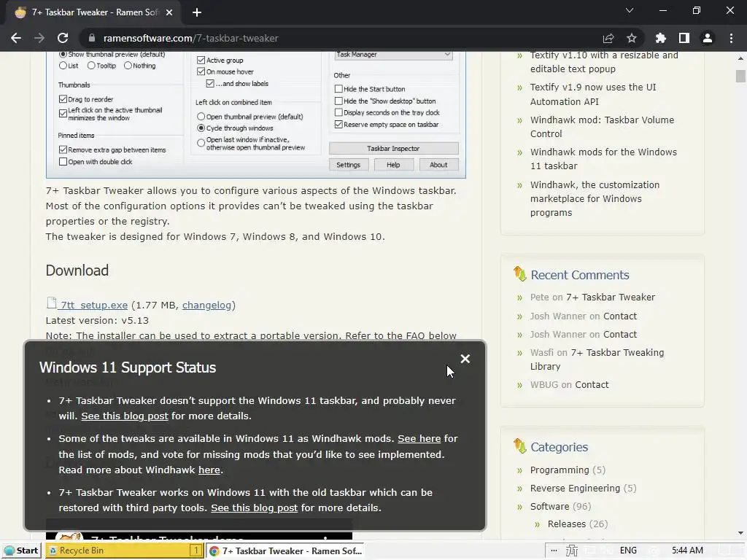Open the Chrome profile menu
Viewport: 747px width, 560px height.
pos(708,38)
